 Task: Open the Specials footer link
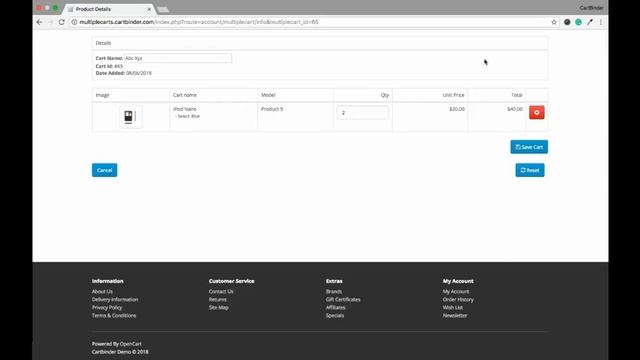coord(335,316)
